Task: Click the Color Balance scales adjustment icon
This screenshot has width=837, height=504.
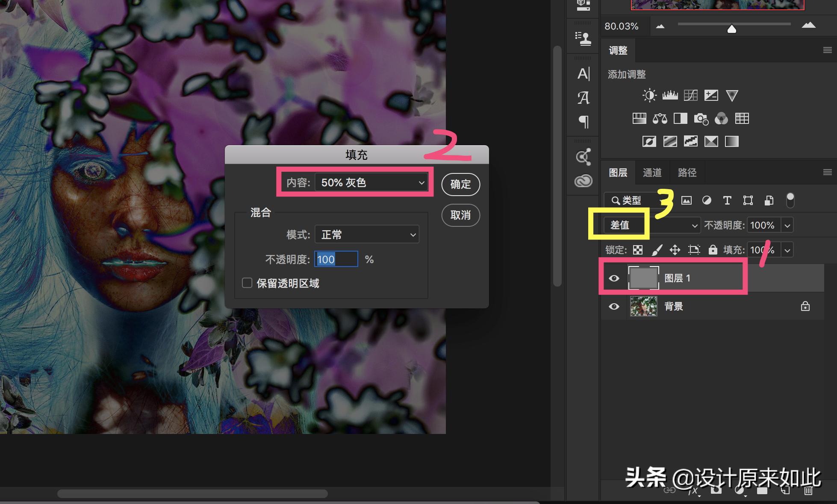Action: (x=660, y=119)
